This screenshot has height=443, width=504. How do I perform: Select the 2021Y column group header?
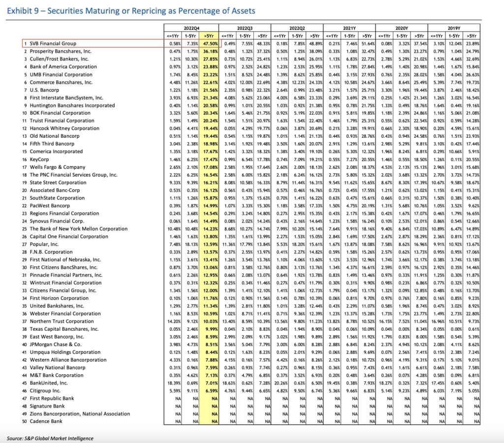pyautogui.click(x=349, y=28)
